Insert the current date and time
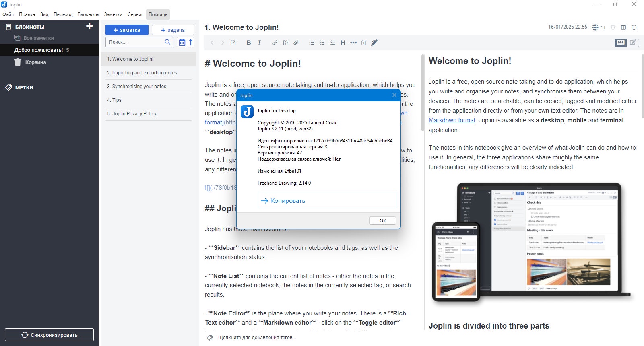 pos(364,43)
